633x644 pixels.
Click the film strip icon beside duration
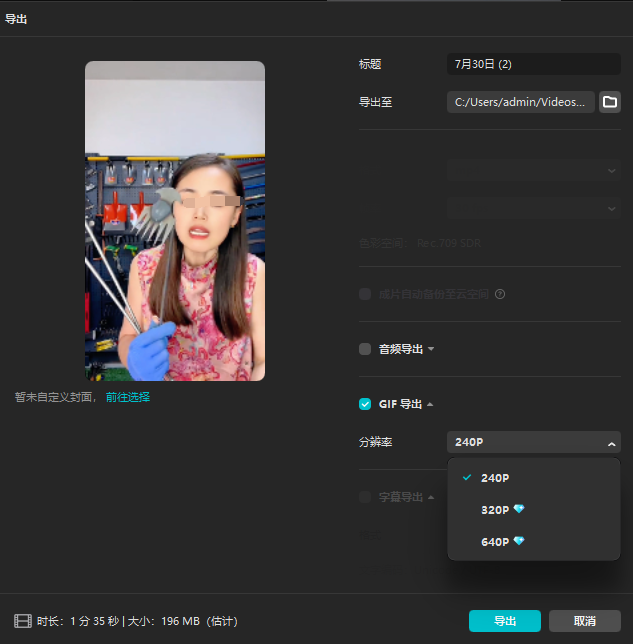tap(22, 621)
